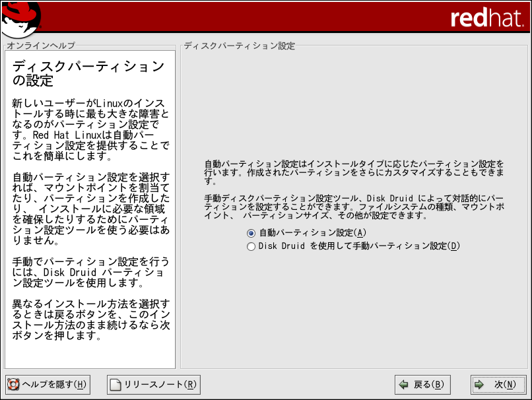Screen dimensions: 532x400
Task: Click the redhat wordmark in the header
Action: [x=486, y=18]
